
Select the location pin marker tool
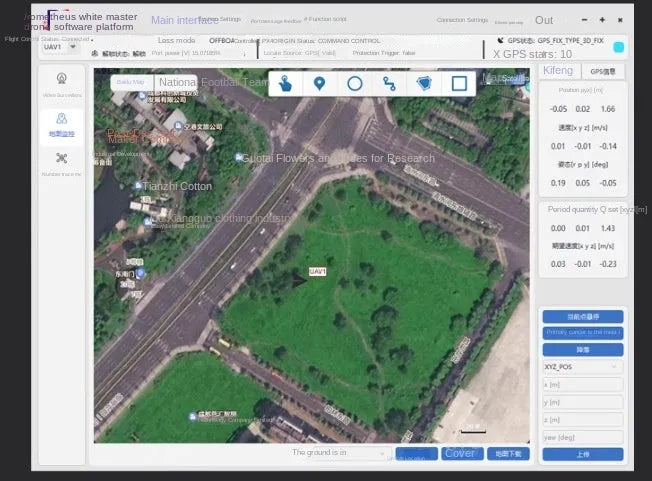point(319,84)
